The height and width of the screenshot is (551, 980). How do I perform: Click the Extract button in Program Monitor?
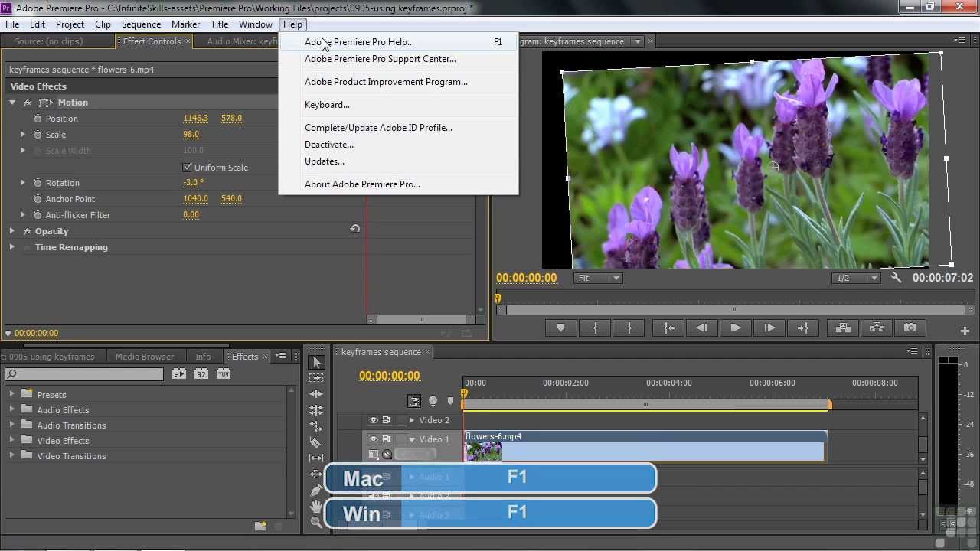[877, 328]
